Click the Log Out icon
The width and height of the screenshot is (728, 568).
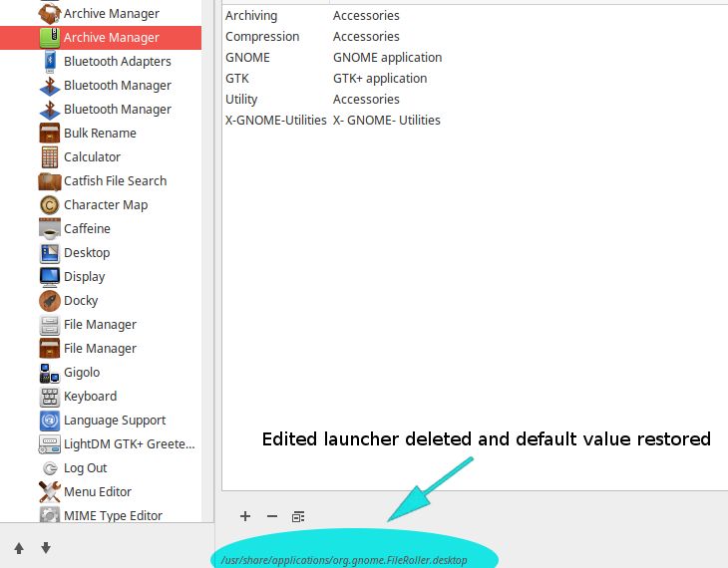[x=50, y=468]
